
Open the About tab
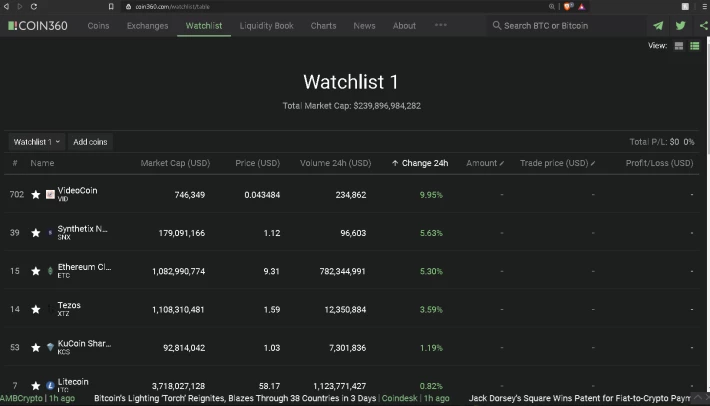[x=404, y=26]
